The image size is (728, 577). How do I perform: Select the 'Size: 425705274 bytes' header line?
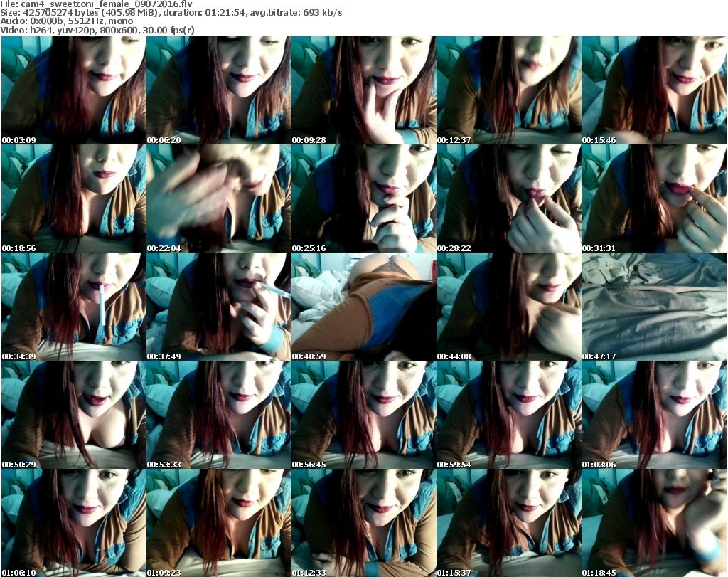pyautogui.click(x=171, y=13)
